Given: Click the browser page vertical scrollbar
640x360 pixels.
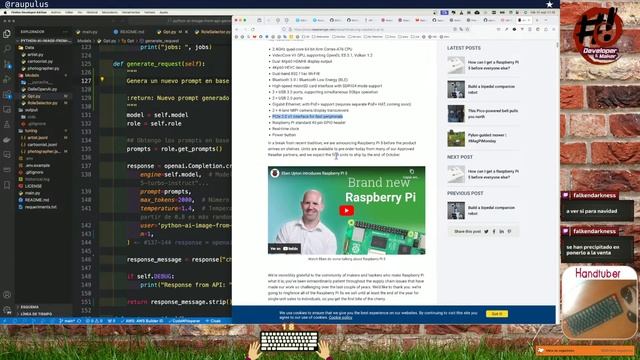Looking at the screenshot, I should click(558, 45).
